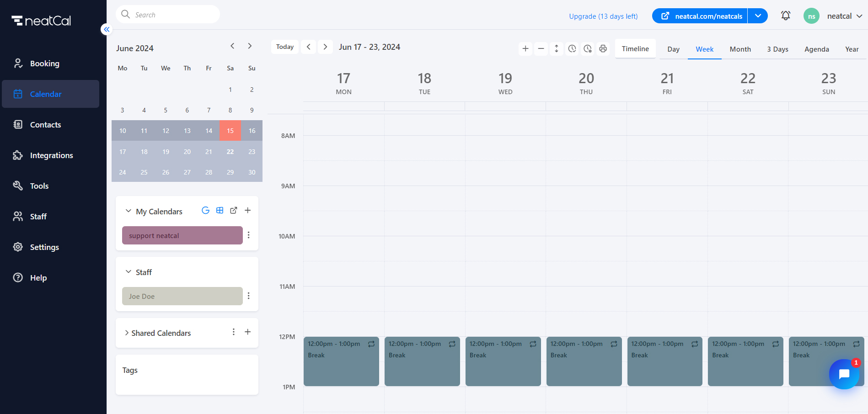
Task: Click the Today button
Action: (285, 47)
